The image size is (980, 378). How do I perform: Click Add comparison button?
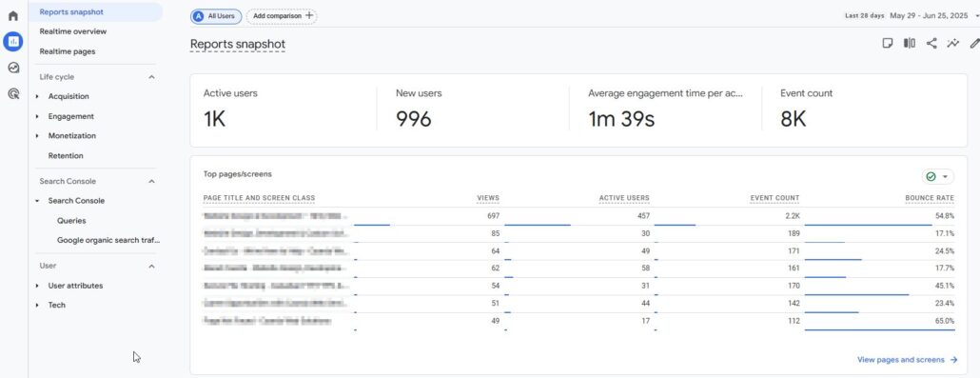point(282,16)
